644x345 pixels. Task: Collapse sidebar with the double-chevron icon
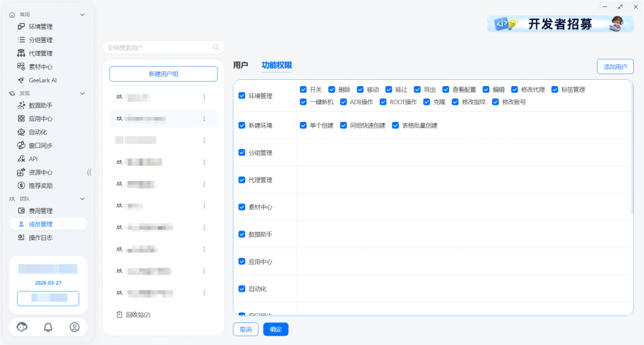(89, 172)
